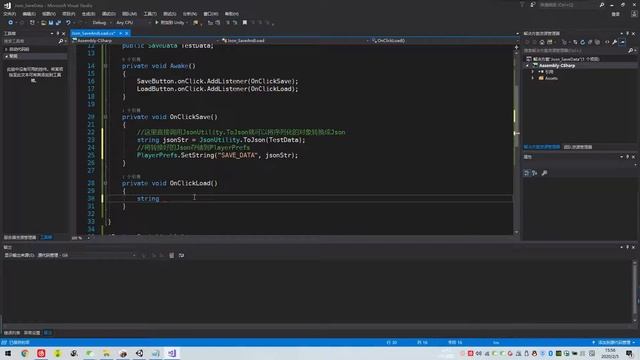This screenshot has height=360, width=640.
Task: Toggle auto-hide pin on the Properties panel
Action: pyautogui.click(x=627, y=157)
